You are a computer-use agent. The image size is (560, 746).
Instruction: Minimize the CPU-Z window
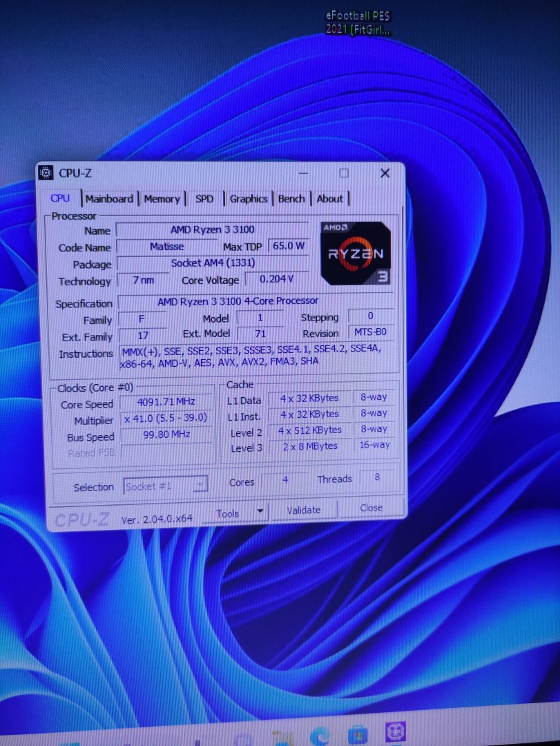click(x=303, y=173)
